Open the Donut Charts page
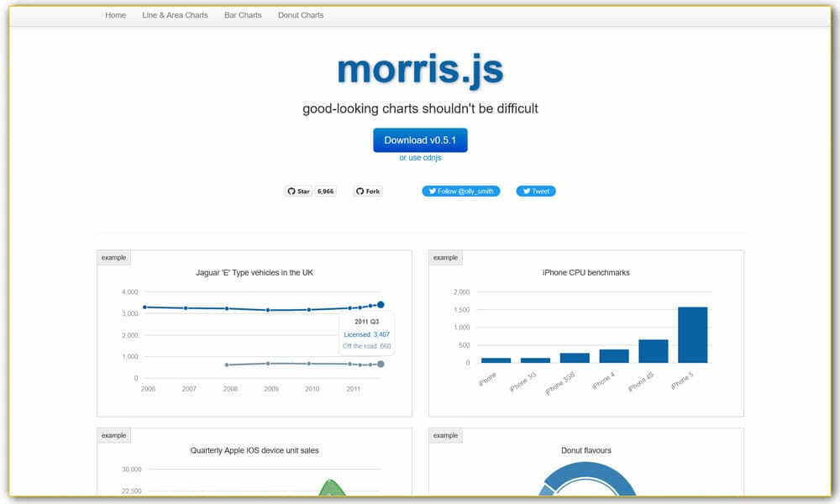840x504 pixels. click(301, 14)
